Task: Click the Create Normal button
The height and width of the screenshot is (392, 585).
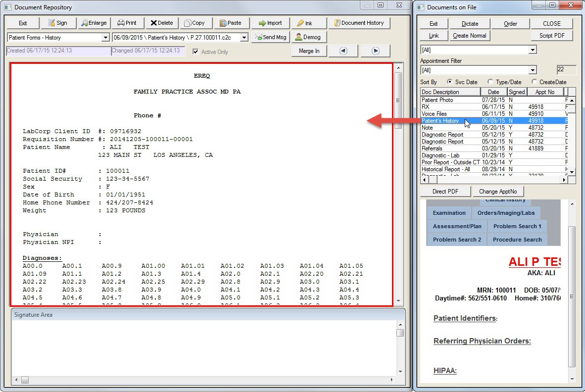Action: (469, 36)
